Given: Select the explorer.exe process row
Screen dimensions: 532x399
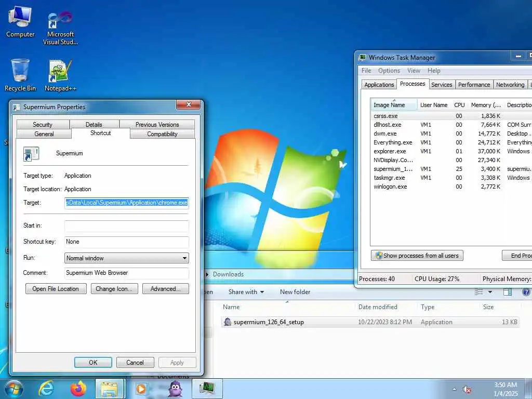Looking at the screenshot, I should [451, 151].
